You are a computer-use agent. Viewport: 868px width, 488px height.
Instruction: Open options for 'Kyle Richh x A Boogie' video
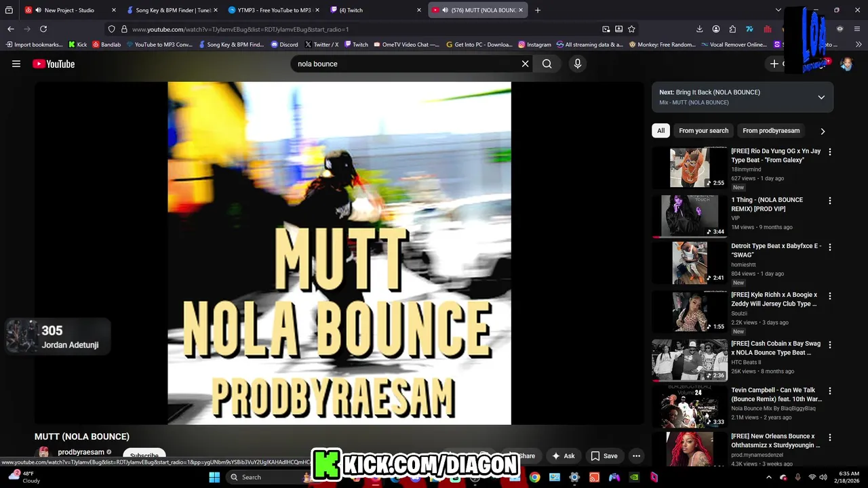[829, 296]
